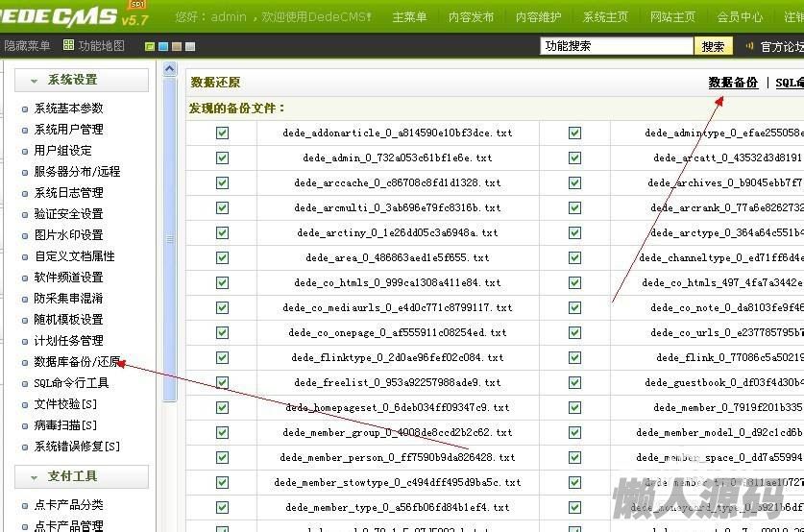Click the 数据备份 link
Screen dimensions: 804x532
[733, 82]
